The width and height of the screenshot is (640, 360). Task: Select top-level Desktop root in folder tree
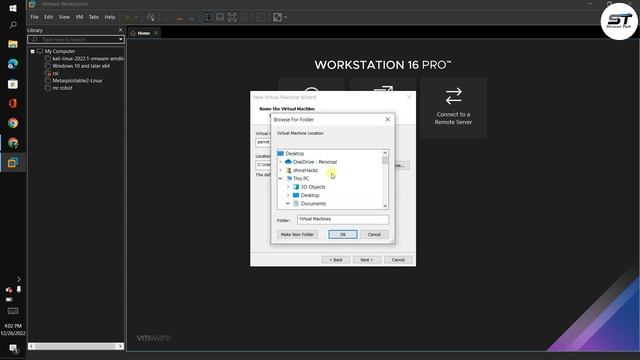point(294,153)
